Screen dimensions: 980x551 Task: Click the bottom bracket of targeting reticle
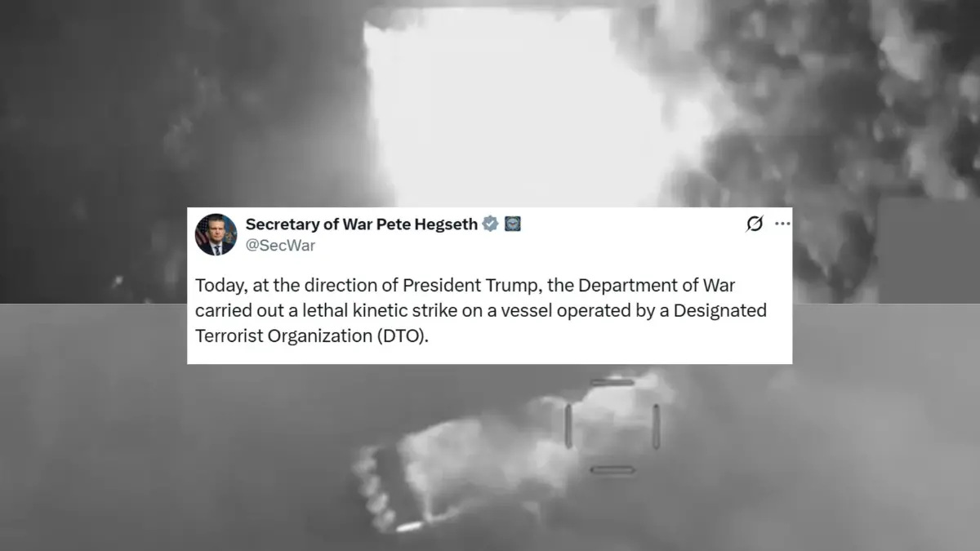click(612, 469)
